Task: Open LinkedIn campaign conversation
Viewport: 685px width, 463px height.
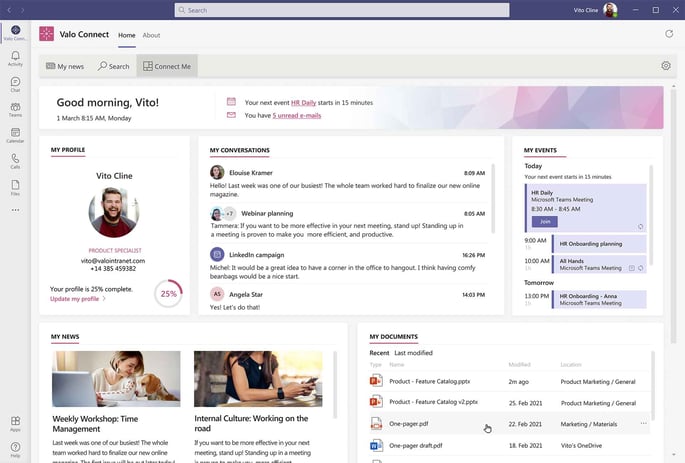Action: click(x=347, y=265)
